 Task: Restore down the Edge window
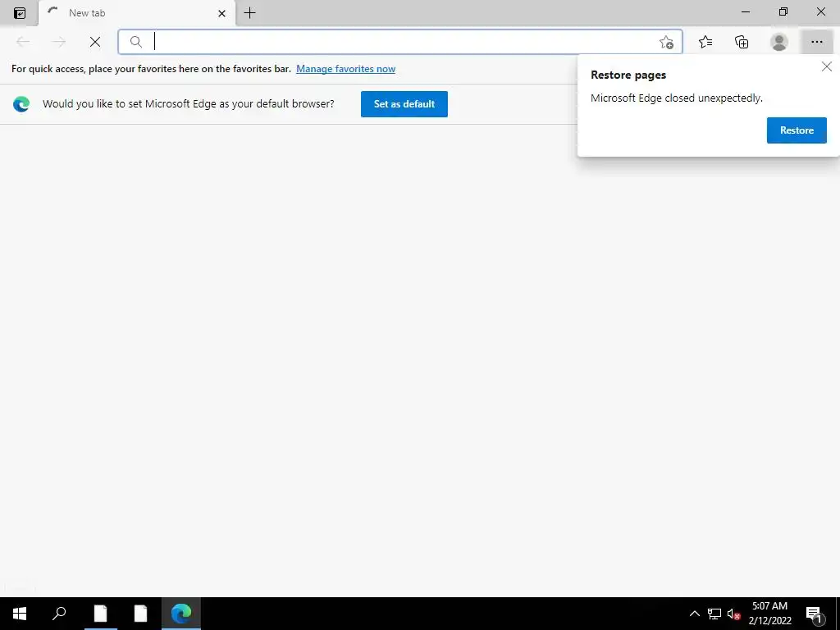[783, 12]
